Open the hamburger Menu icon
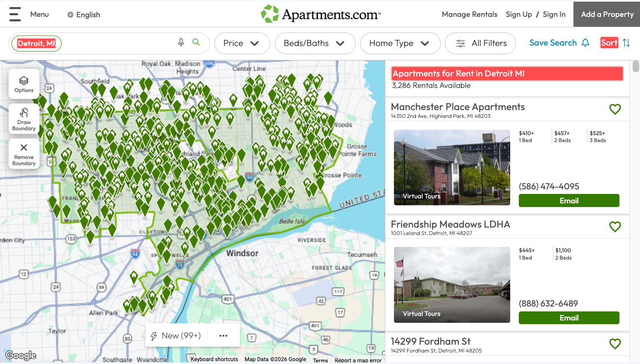 click(x=15, y=14)
